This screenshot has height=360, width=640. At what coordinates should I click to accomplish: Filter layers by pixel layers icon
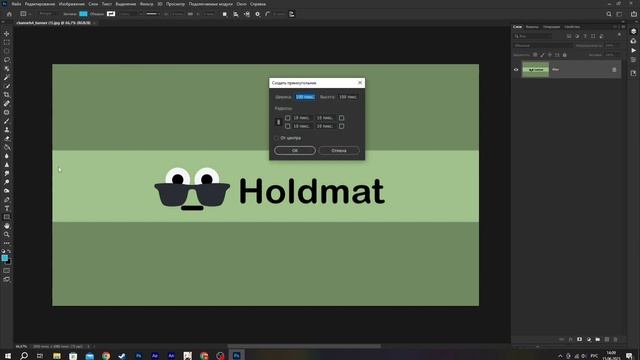[x=569, y=36]
